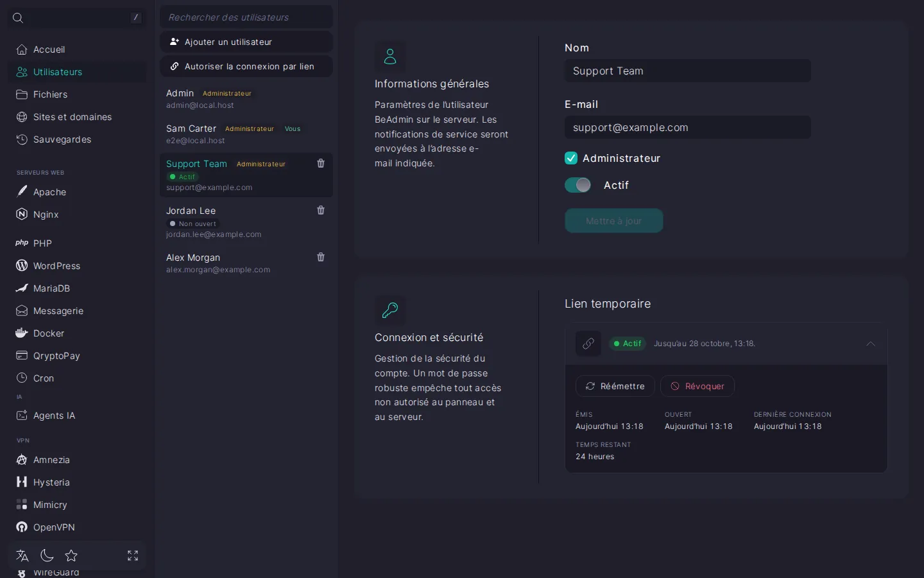Viewport: 924px width, 578px height.
Task: Select Sam Carter in the user list
Action: click(x=246, y=134)
